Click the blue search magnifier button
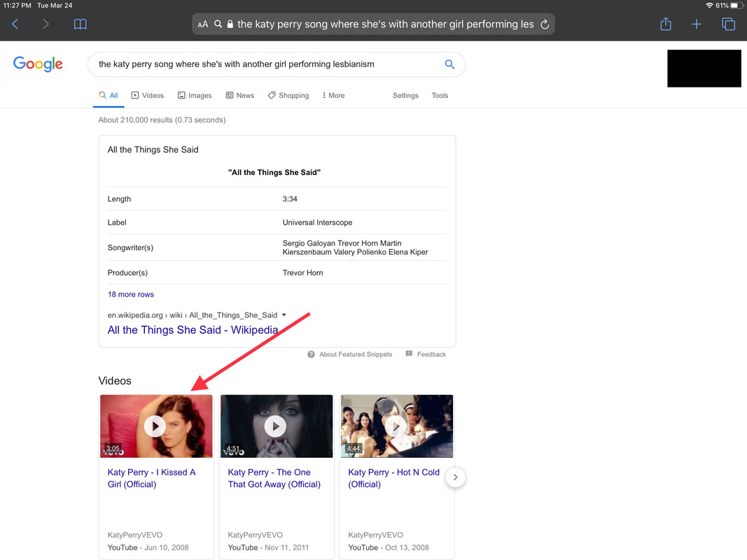Viewport: 747px width, 560px height. click(x=449, y=64)
